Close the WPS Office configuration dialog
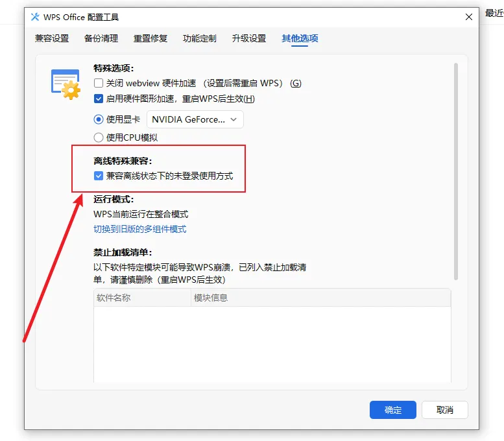The image size is (504, 441). (468, 17)
